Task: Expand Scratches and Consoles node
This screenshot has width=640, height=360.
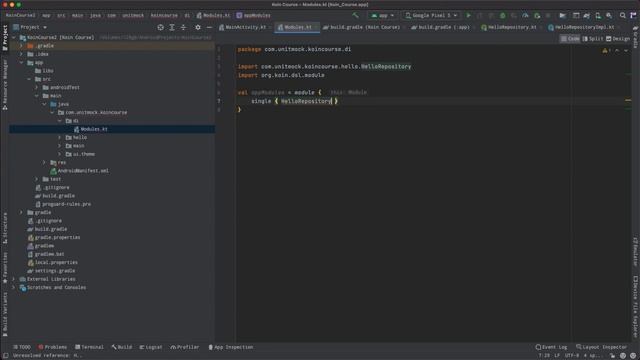Action: coord(13,287)
